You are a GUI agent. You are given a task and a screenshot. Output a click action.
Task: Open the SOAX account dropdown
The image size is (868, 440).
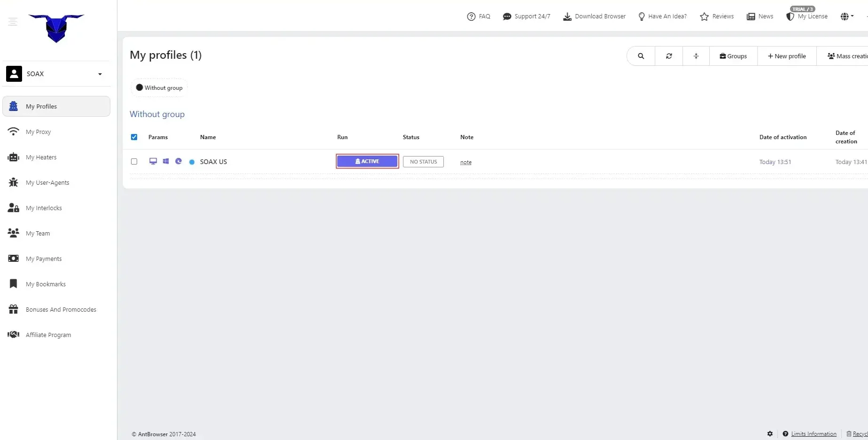pos(56,74)
